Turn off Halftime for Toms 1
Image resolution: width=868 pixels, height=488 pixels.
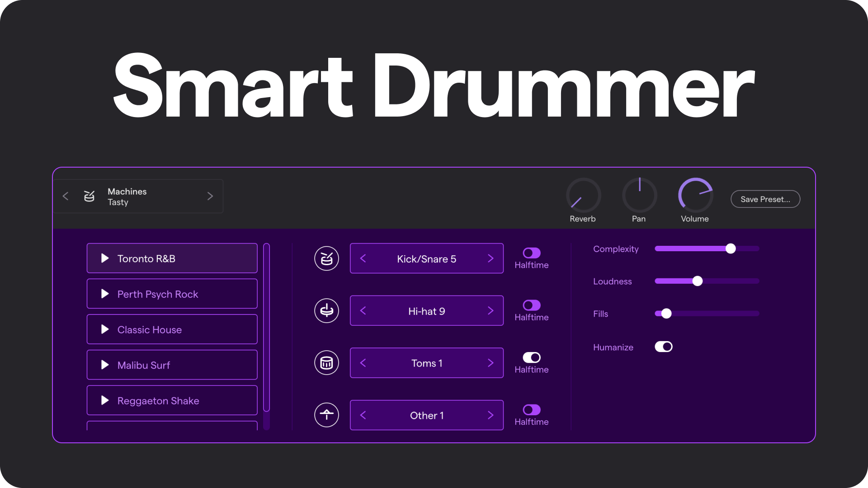click(531, 357)
